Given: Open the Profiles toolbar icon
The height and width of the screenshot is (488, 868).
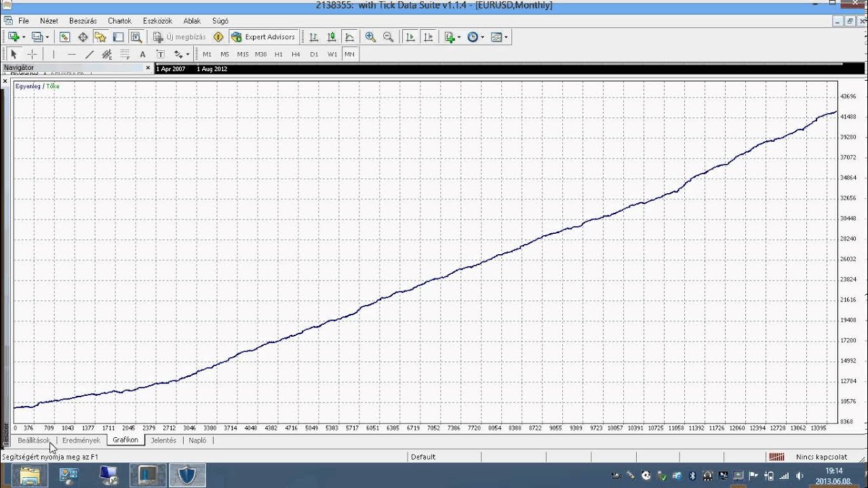Looking at the screenshot, I should point(37,37).
